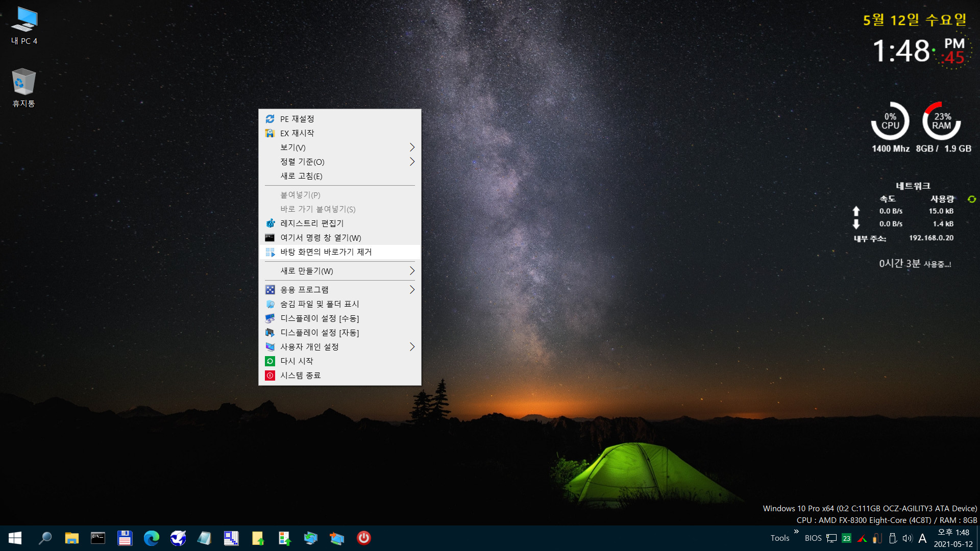980x551 pixels.
Task: Expand the 응용 프로그램 submenu
Action: (340, 290)
